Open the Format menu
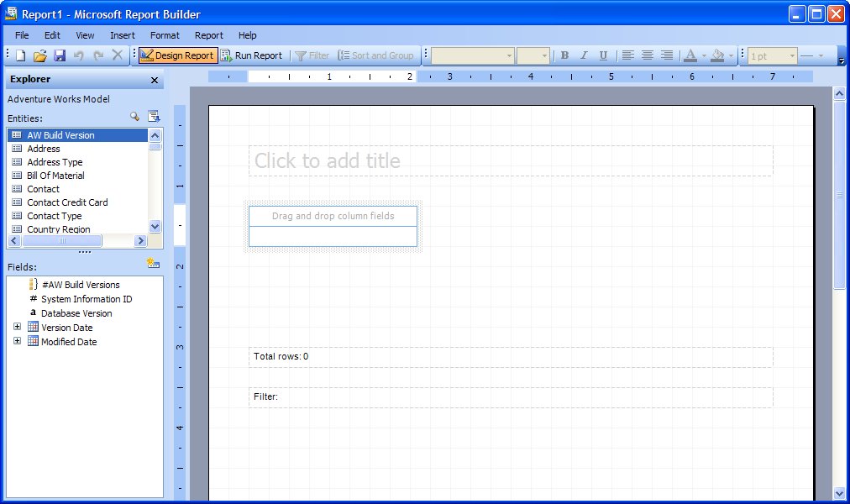The width and height of the screenshot is (850, 504). click(165, 35)
